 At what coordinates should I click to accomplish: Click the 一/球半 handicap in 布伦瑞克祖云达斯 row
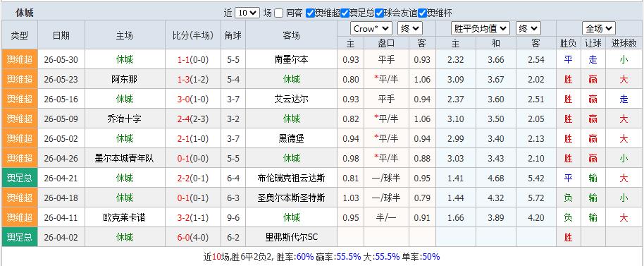[x=386, y=178]
